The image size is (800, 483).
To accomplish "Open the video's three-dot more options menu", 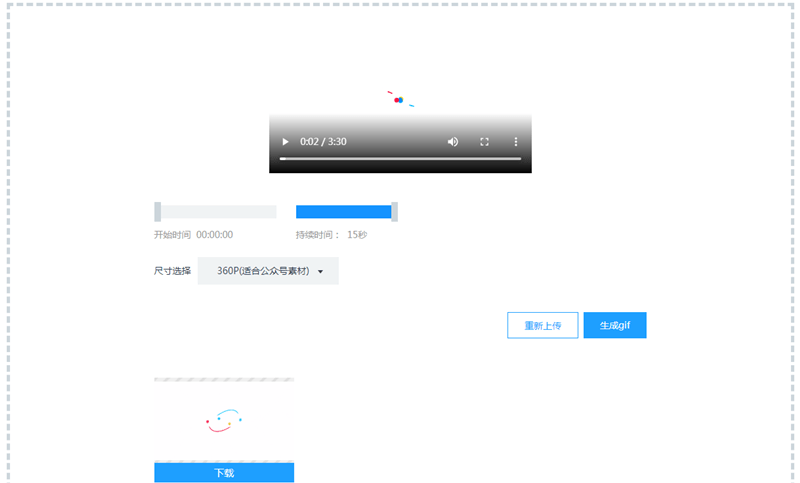I will point(516,142).
